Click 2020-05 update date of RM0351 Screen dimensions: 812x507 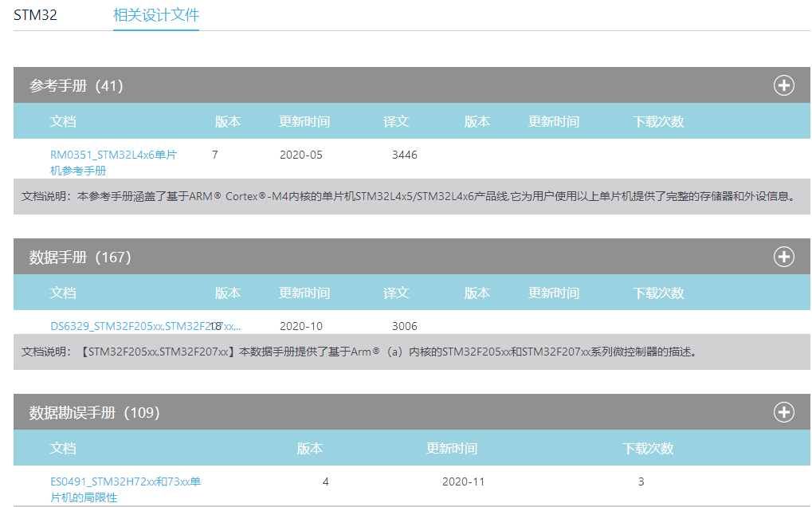pyautogui.click(x=301, y=155)
